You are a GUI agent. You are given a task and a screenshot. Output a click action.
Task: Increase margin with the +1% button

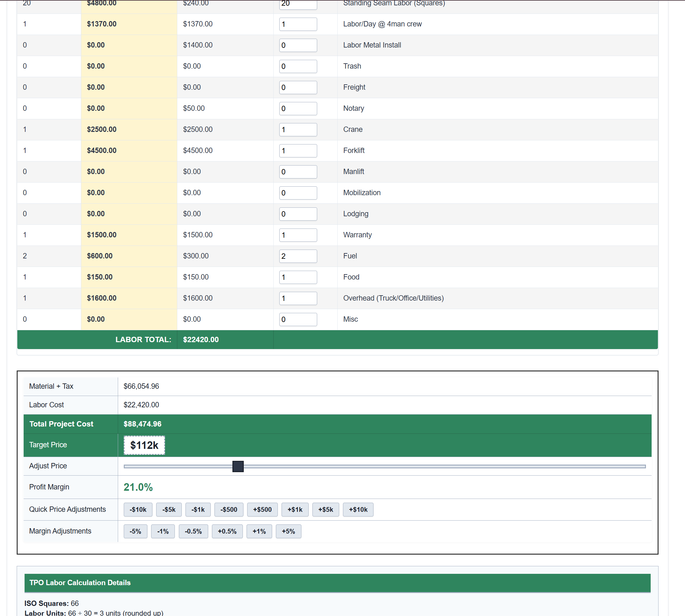[x=259, y=531]
